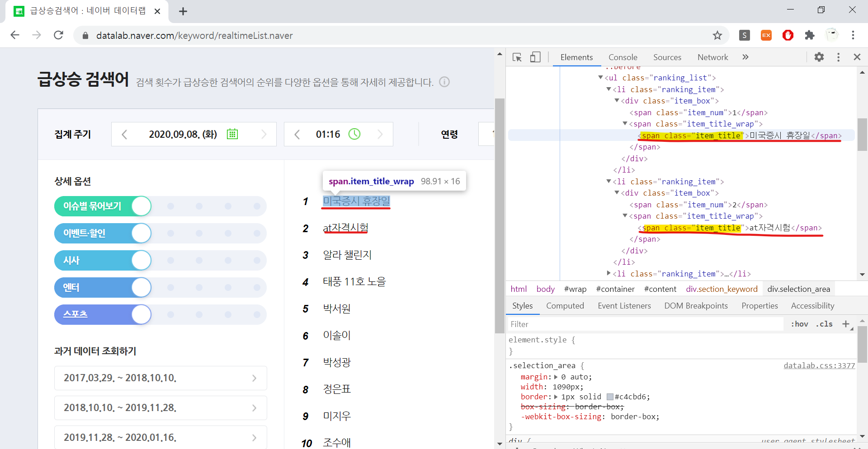Open the clock time picker icon
The width and height of the screenshot is (868, 449).
click(x=354, y=134)
